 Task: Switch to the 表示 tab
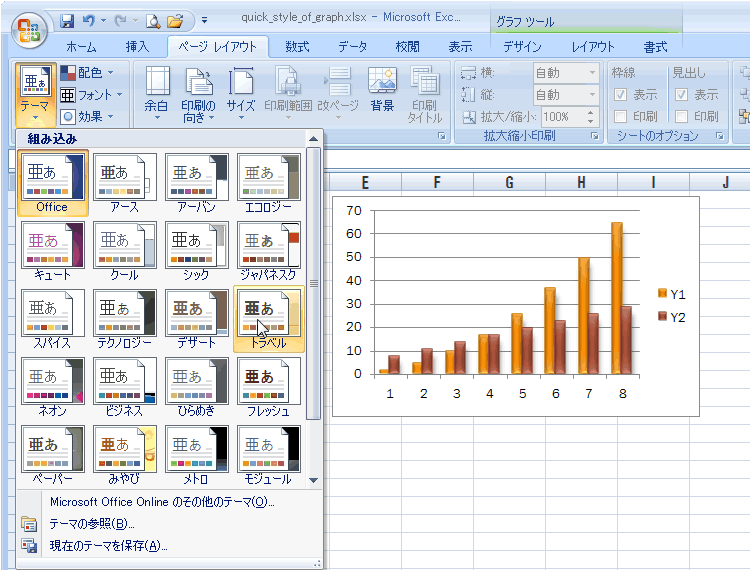click(x=460, y=47)
